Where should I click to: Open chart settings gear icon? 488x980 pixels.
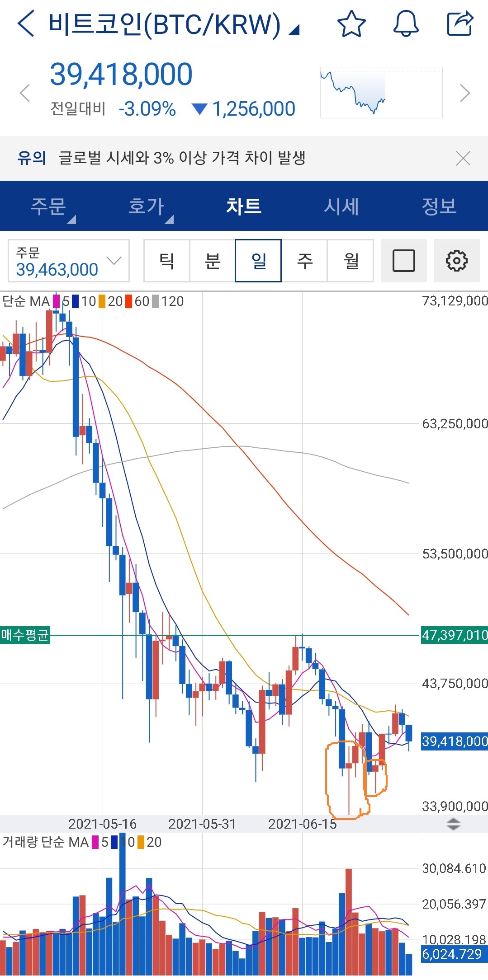[x=457, y=261]
